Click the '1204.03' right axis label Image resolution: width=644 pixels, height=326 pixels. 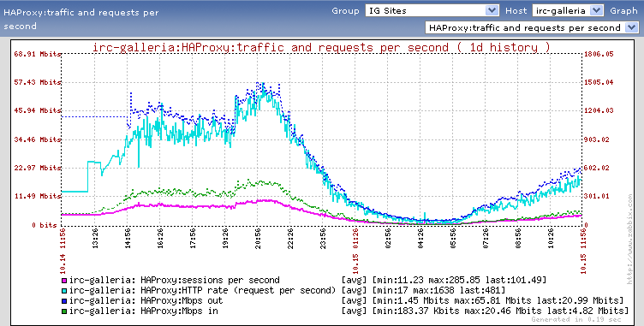[x=599, y=110]
